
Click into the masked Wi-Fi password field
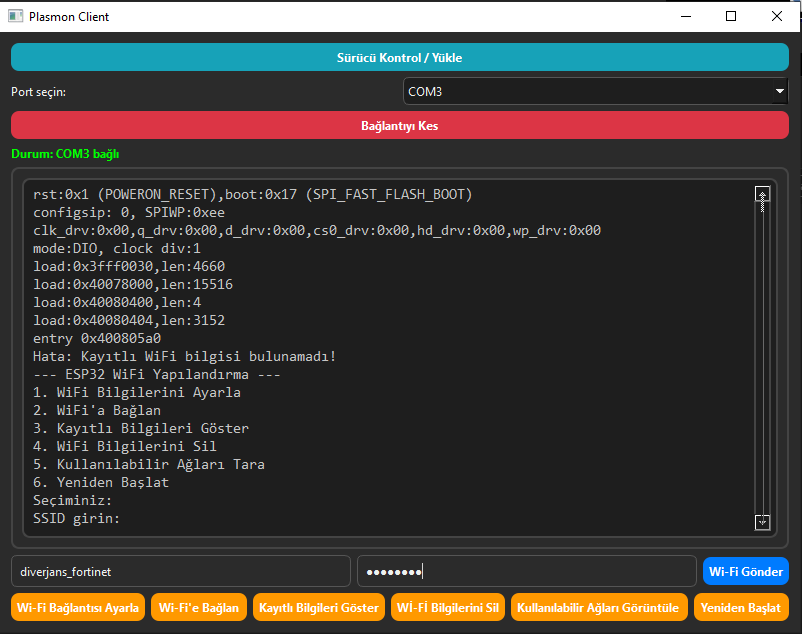coord(526,571)
